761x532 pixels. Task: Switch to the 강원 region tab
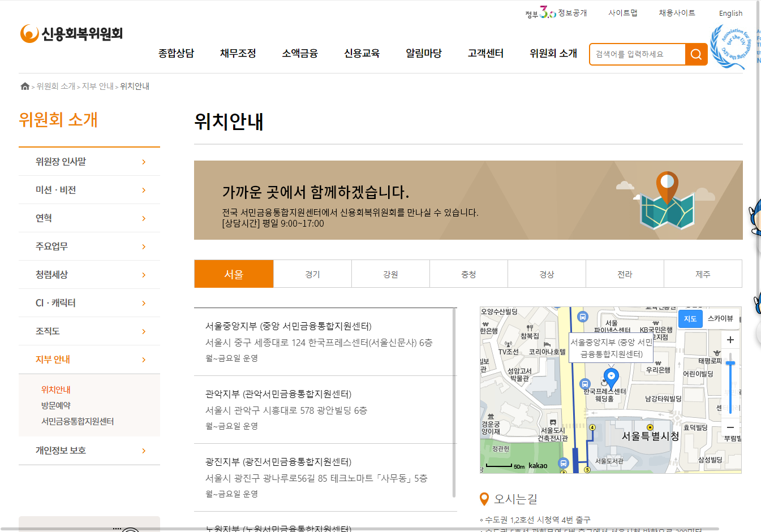[x=390, y=274]
